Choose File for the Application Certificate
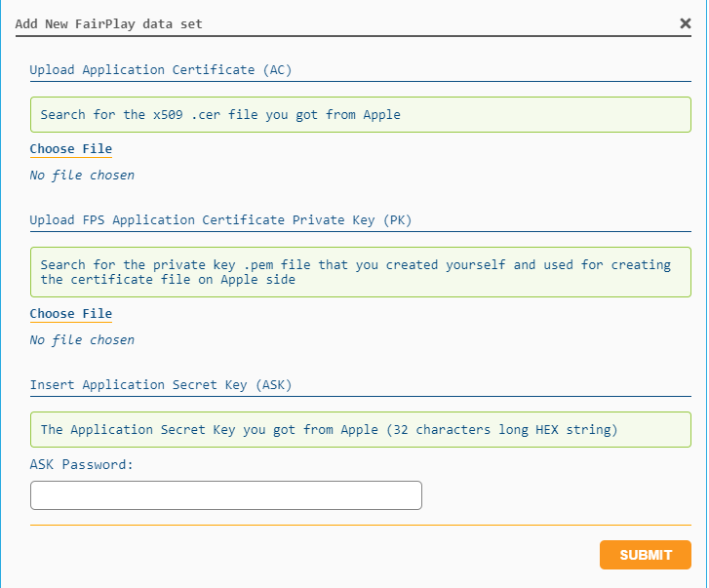 [x=70, y=149]
